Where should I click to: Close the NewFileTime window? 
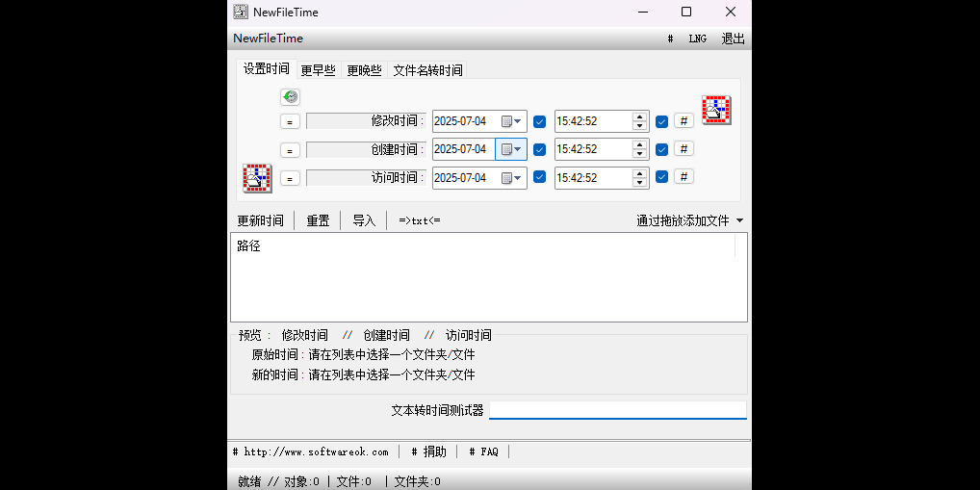pos(730,12)
